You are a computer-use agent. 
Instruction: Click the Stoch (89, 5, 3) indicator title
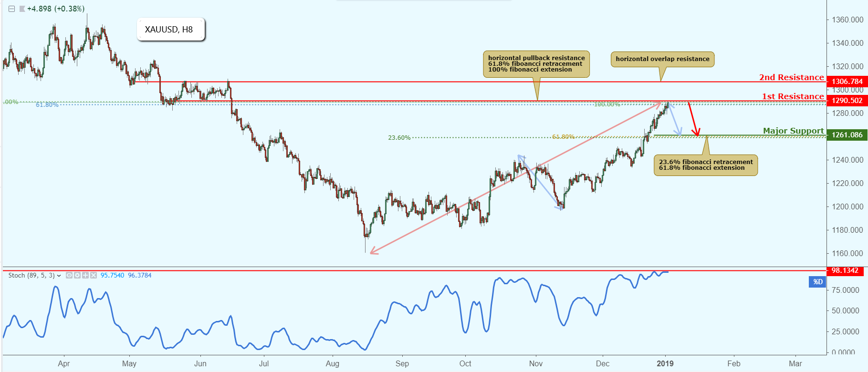pyautogui.click(x=31, y=275)
